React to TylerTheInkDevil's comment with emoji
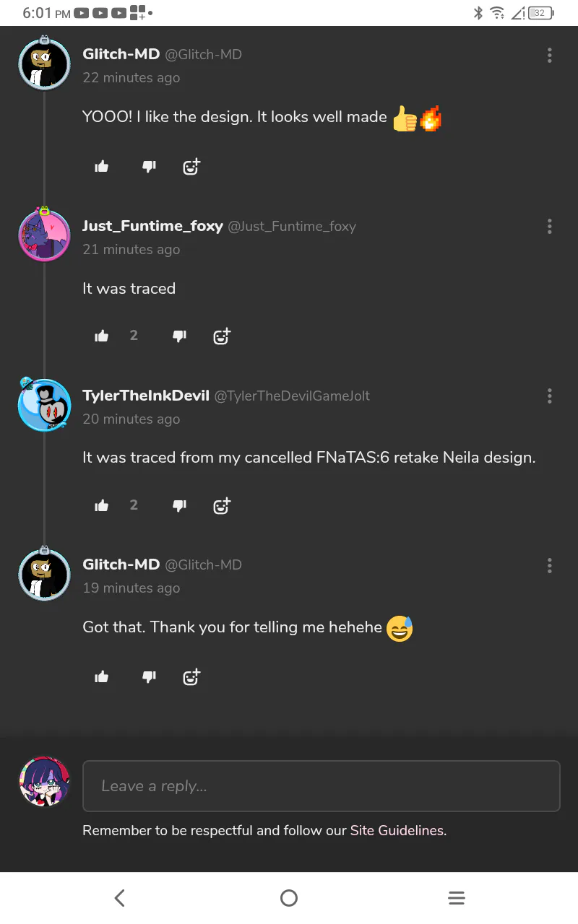The height and width of the screenshot is (924, 578). click(222, 505)
